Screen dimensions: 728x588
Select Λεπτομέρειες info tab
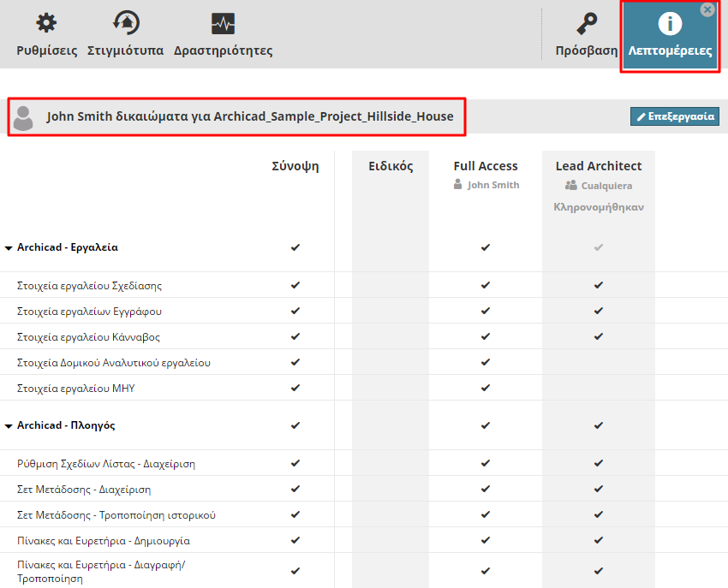[669, 36]
